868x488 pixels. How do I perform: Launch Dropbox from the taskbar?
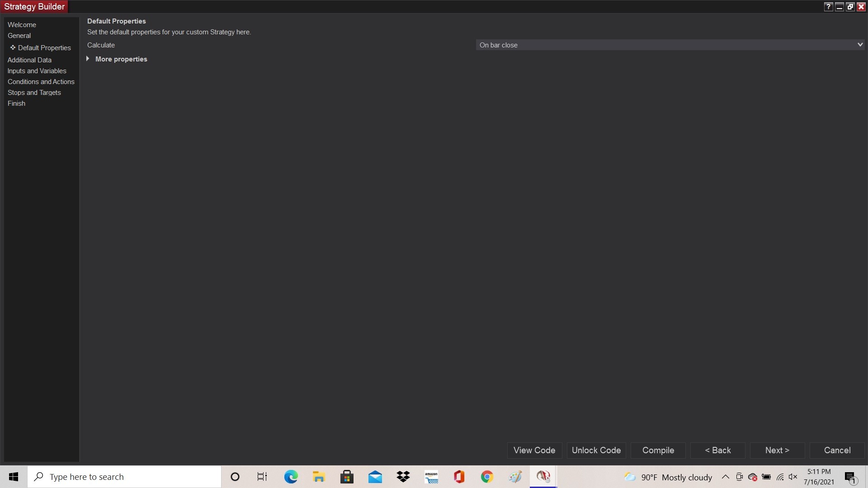403,477
